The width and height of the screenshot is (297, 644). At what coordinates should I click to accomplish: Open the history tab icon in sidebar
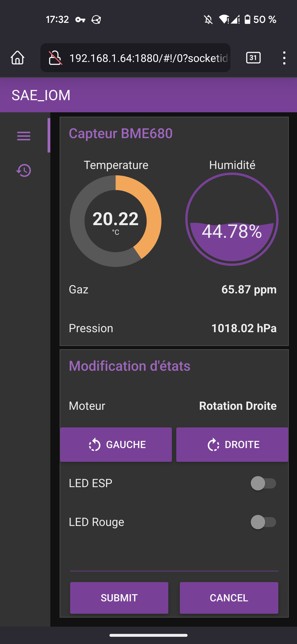24,170
